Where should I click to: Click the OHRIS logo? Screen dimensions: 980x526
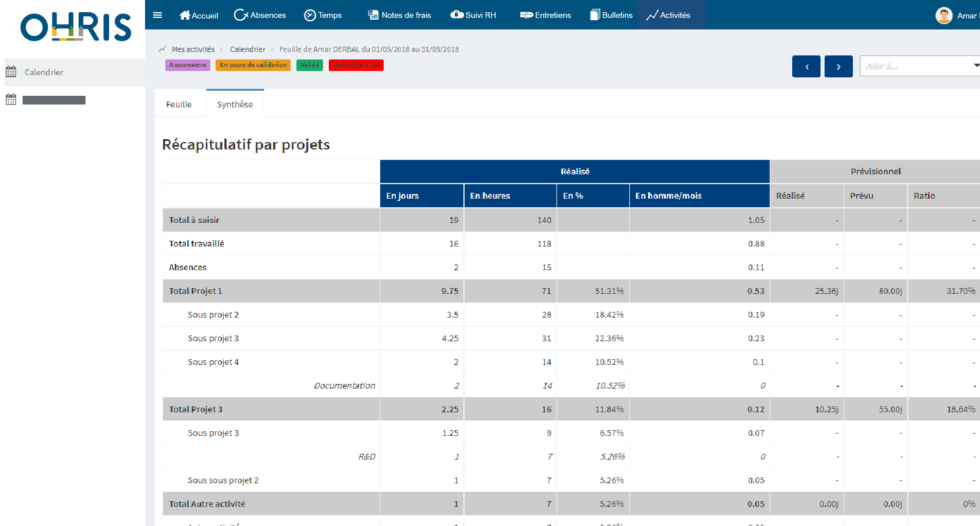[x=76, y=28]
